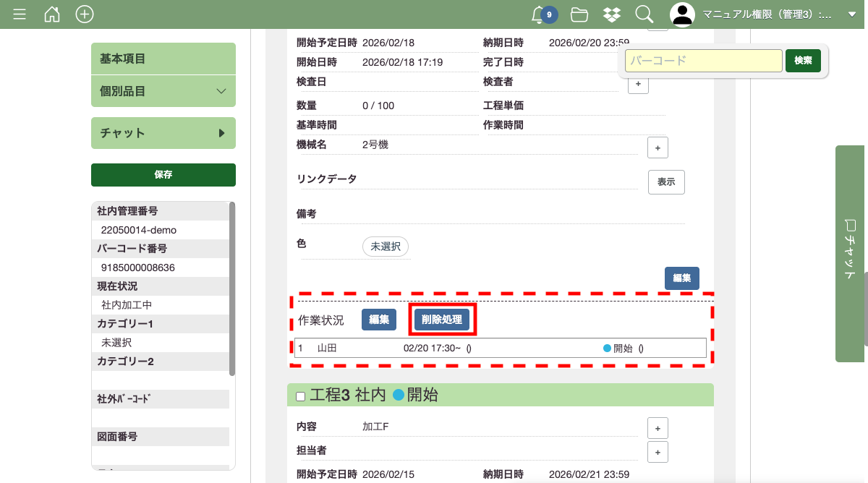The width and height of the screenshot is (868, 483).
Task: Toggle the 工程3 社内 checkbox
Action: [300, 396]
